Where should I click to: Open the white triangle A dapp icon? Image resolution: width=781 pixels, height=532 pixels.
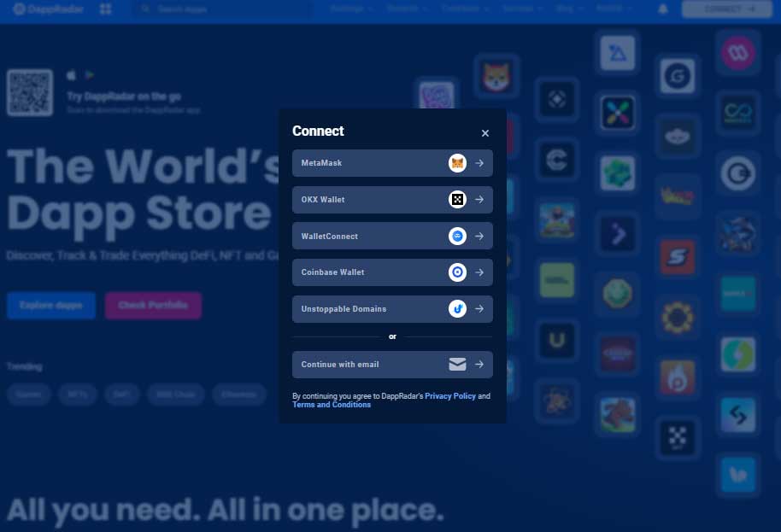coord(618,52)
